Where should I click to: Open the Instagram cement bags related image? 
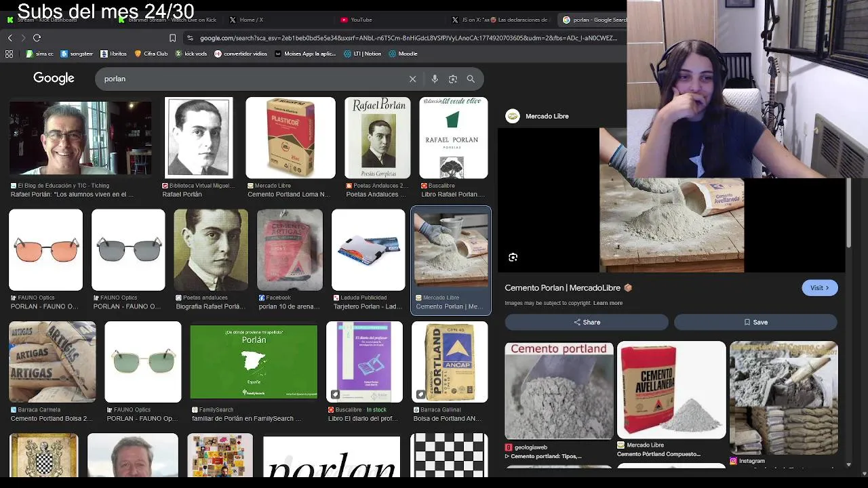tap(783, 397)
